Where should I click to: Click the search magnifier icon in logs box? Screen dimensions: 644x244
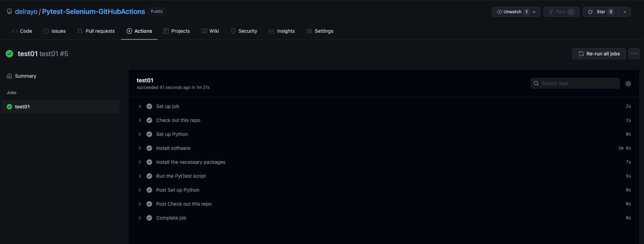click(536, 83)
